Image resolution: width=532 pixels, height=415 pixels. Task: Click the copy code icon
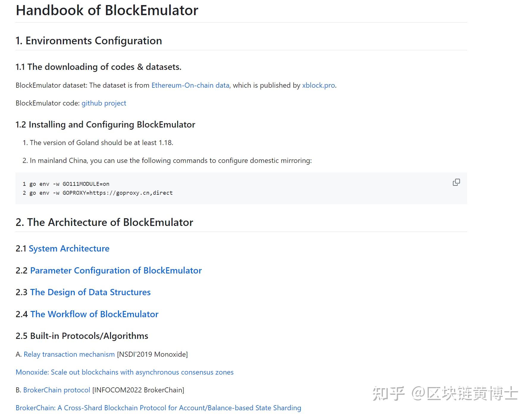[456, 182]
